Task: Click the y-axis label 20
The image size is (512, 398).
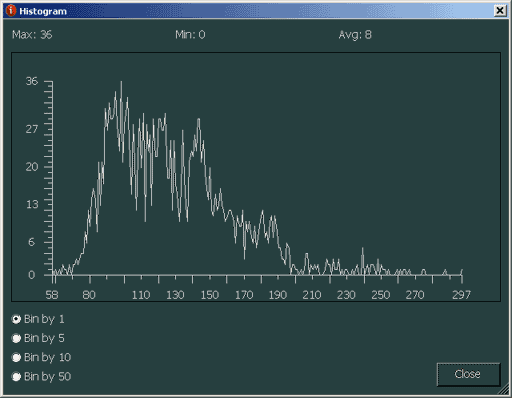Action: [32, 167]
